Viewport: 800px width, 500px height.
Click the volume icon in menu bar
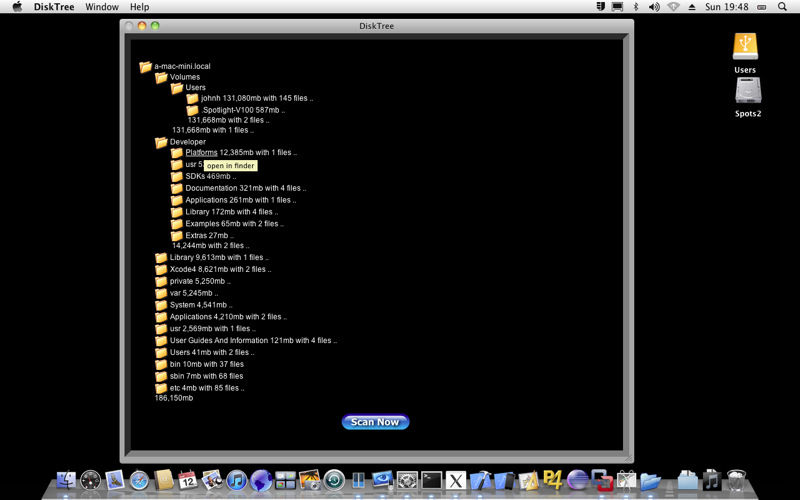point(654,7)
